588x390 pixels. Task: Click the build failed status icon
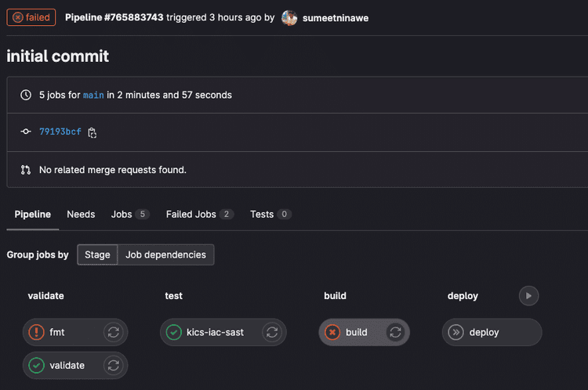[332, 332]
